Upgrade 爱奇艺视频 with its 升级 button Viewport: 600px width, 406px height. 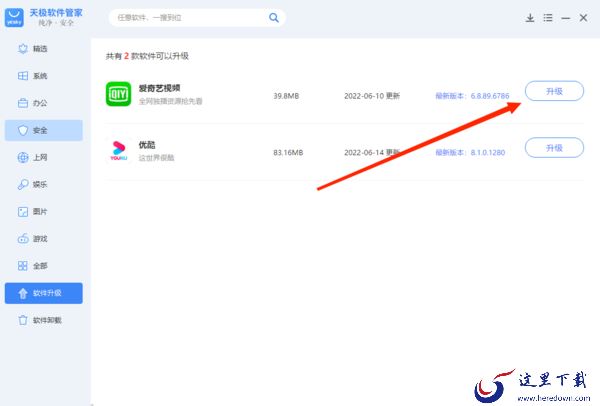click(554, 91)
